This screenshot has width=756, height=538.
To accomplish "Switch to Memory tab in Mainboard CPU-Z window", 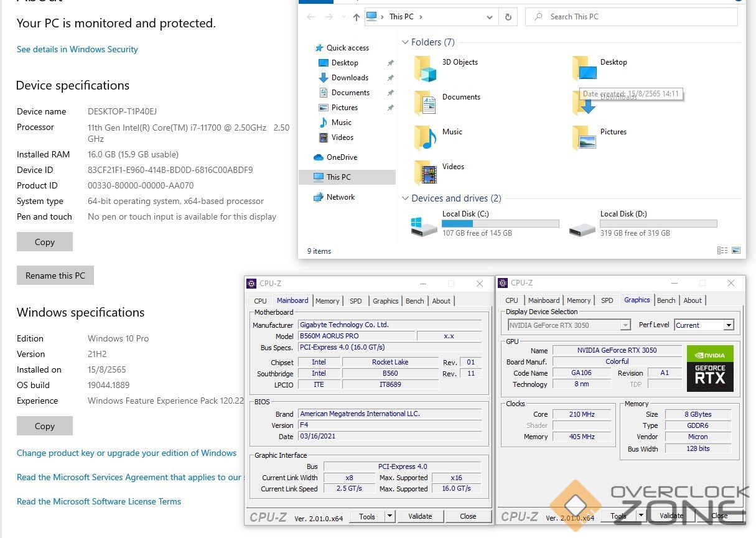I will click(x=327, y=301).
